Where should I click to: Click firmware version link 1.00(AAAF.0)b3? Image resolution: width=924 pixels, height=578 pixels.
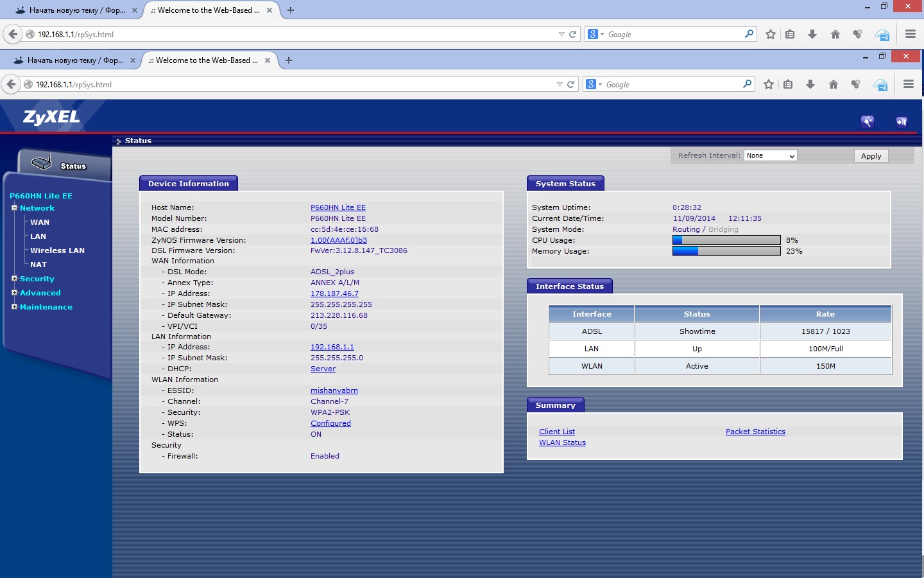coord(339,240)
